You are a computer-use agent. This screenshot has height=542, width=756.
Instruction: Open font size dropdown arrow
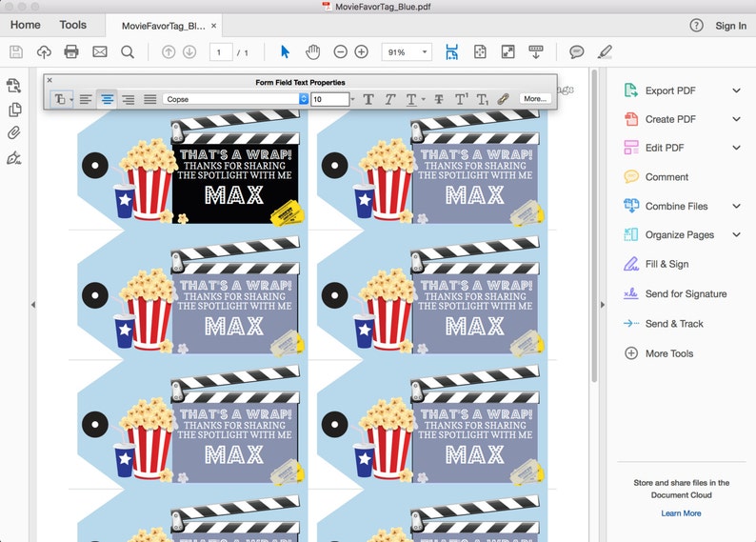coord(352,99)
